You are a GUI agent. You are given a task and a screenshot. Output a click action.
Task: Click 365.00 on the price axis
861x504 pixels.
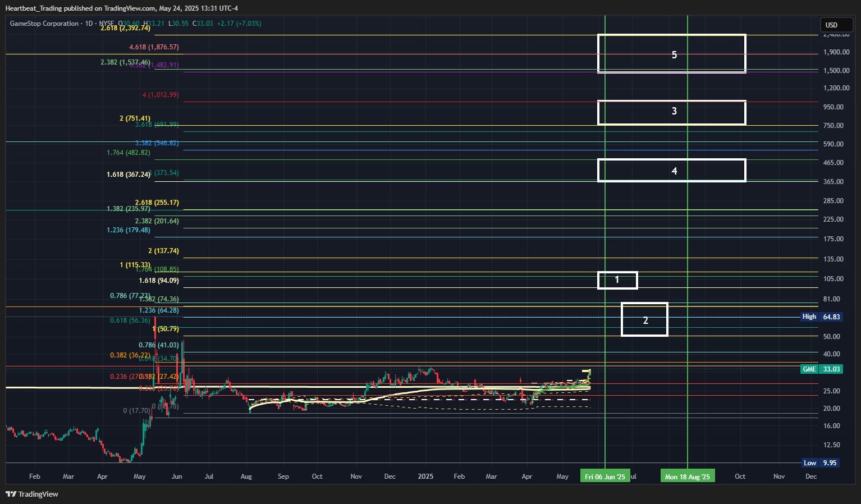833,182
